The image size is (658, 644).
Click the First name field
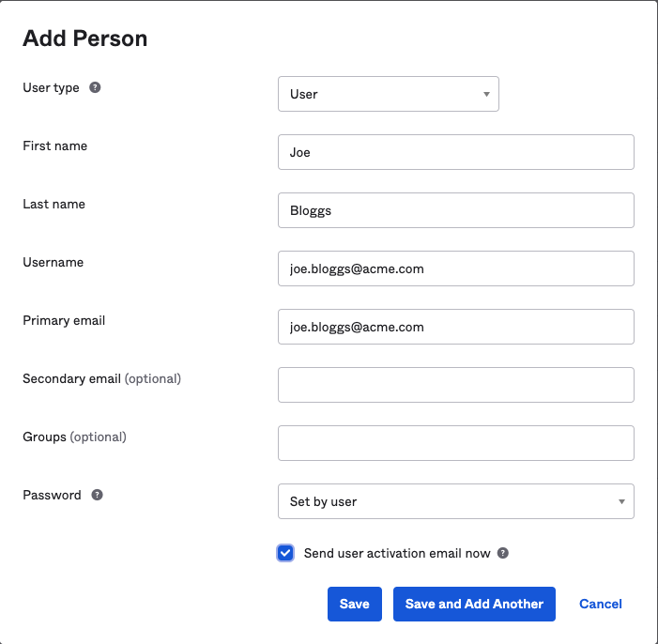tap(455, 152)
